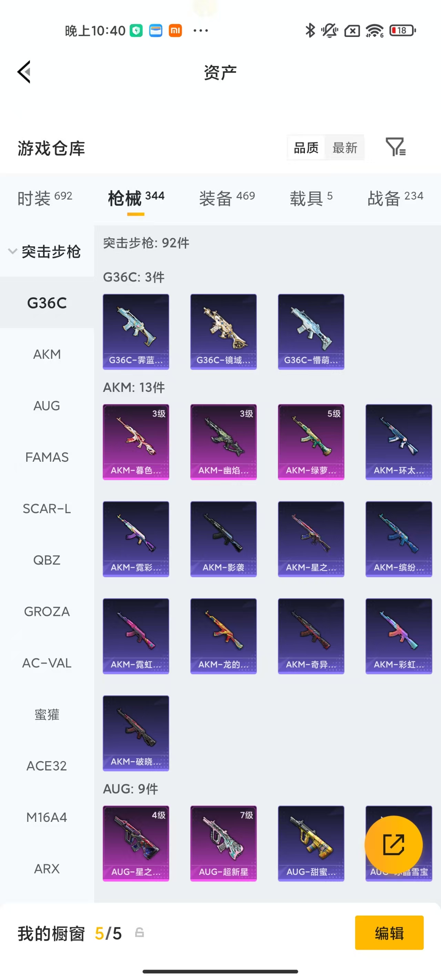Screen dimensions: 441x980
Task: Select the G36C-镜域 skin thumbnail
Action: 223,331
